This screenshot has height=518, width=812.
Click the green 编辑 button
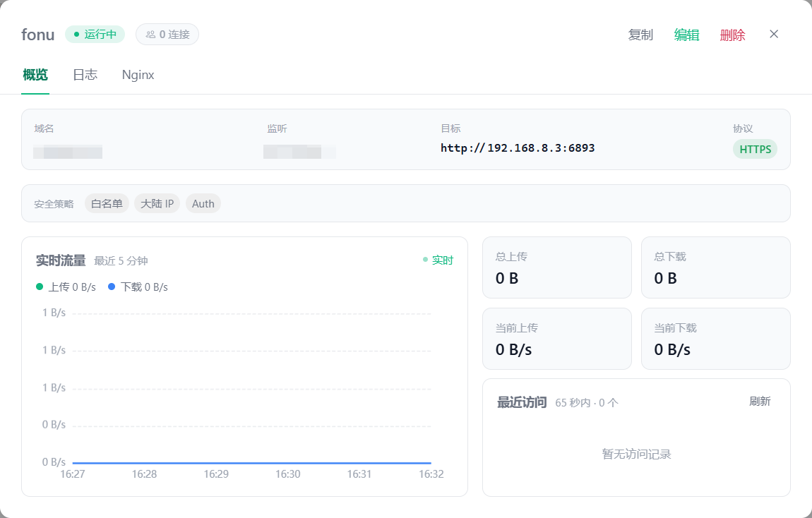pyautogui.click(x=687, y=35)
